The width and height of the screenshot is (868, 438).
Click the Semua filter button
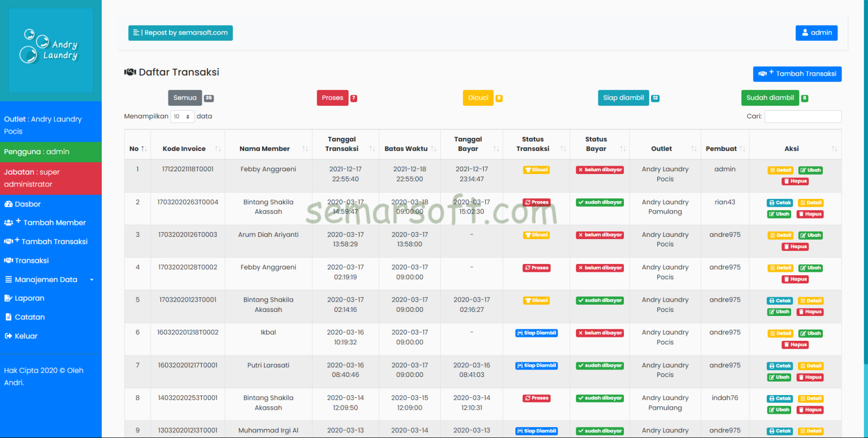(185, 98)
